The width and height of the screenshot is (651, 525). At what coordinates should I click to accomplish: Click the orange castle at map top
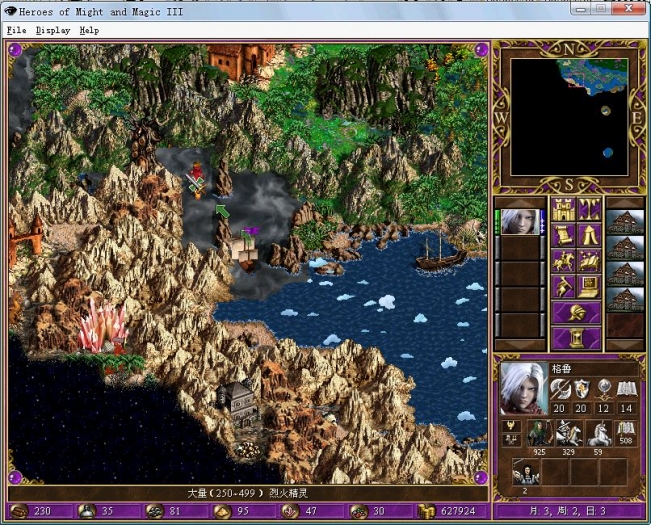[x=241, y=60]
